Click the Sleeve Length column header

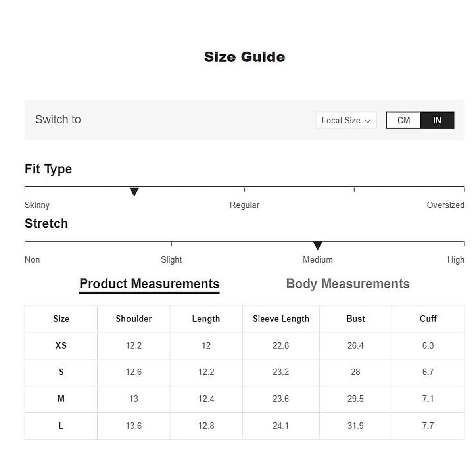pos(281,319)
